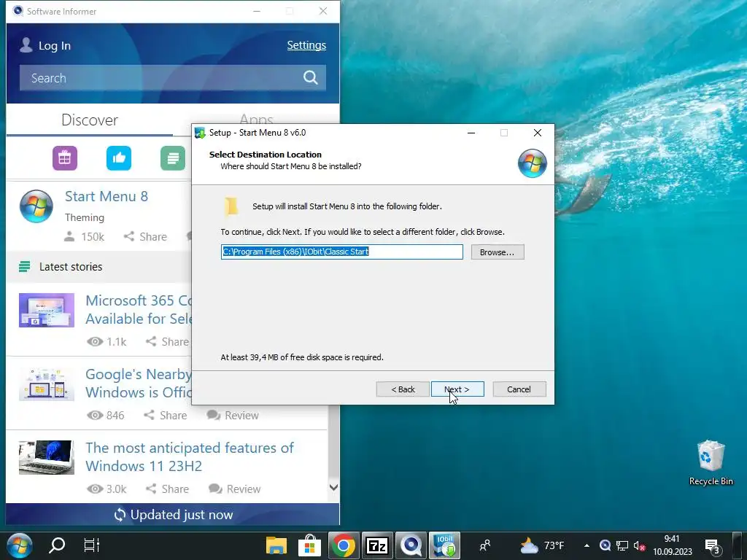Open the notification center icon
Screen dimensions: 747x560
(713, 546)
